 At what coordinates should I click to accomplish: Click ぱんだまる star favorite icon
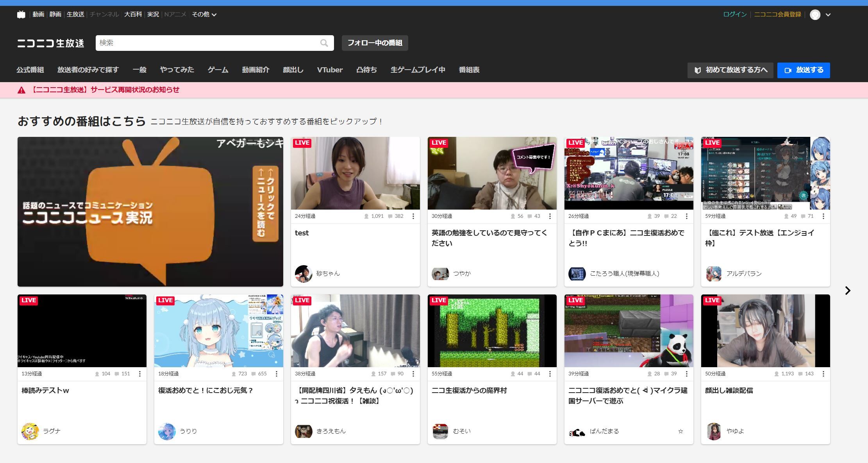(680, 431)
